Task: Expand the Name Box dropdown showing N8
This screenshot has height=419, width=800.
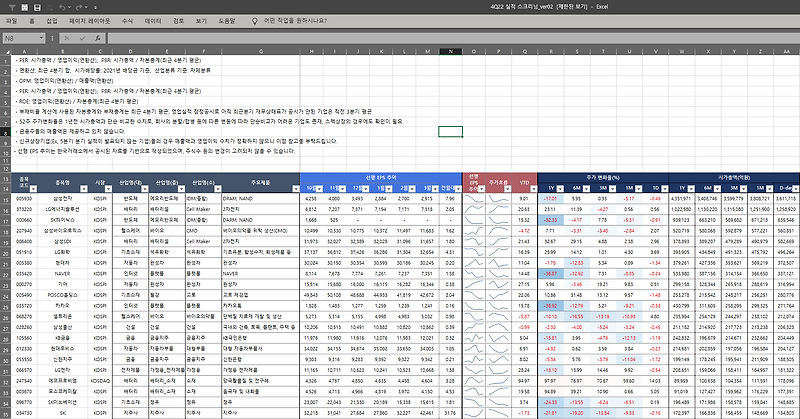Action: coord(41,38)
